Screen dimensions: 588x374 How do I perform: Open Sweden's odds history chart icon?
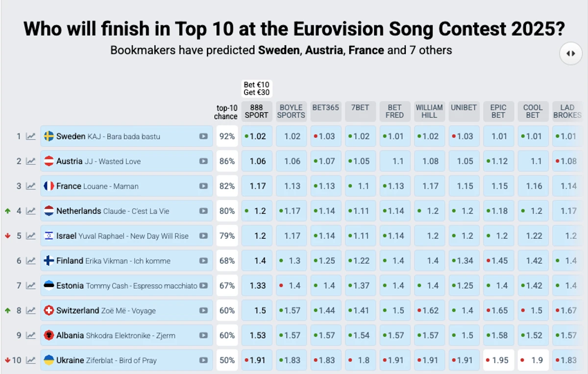(x=31, y=136)
